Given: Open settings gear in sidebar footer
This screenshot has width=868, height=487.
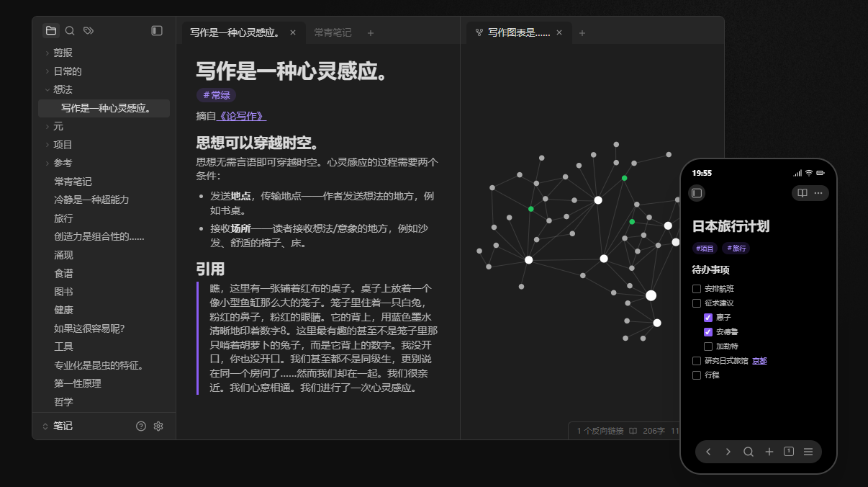Looking at the screenshot, I should click(158, 426).
